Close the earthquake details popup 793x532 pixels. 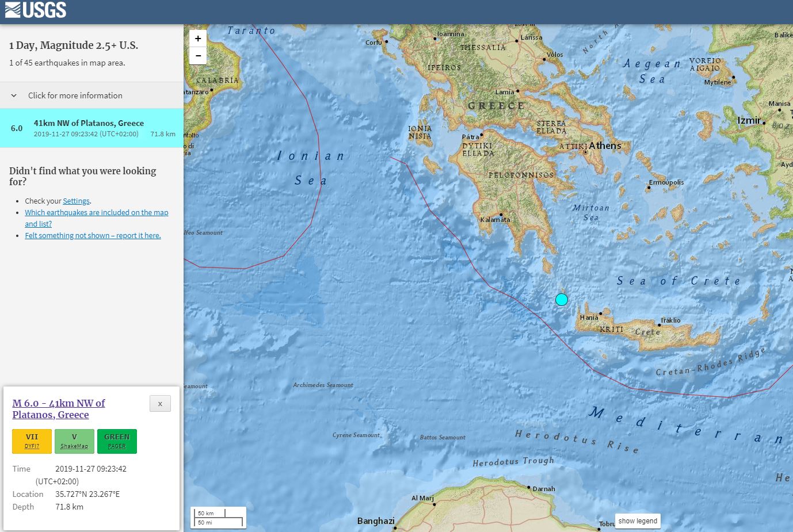[160, 404]
